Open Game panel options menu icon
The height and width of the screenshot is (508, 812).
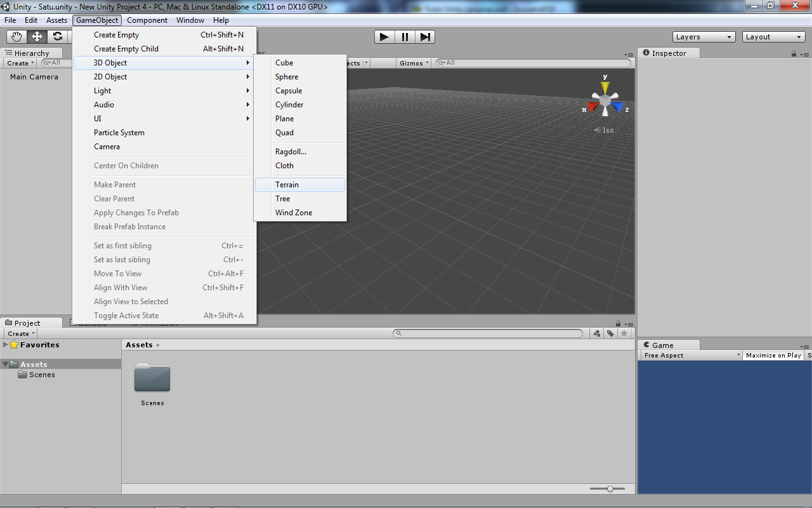(805, 346)
